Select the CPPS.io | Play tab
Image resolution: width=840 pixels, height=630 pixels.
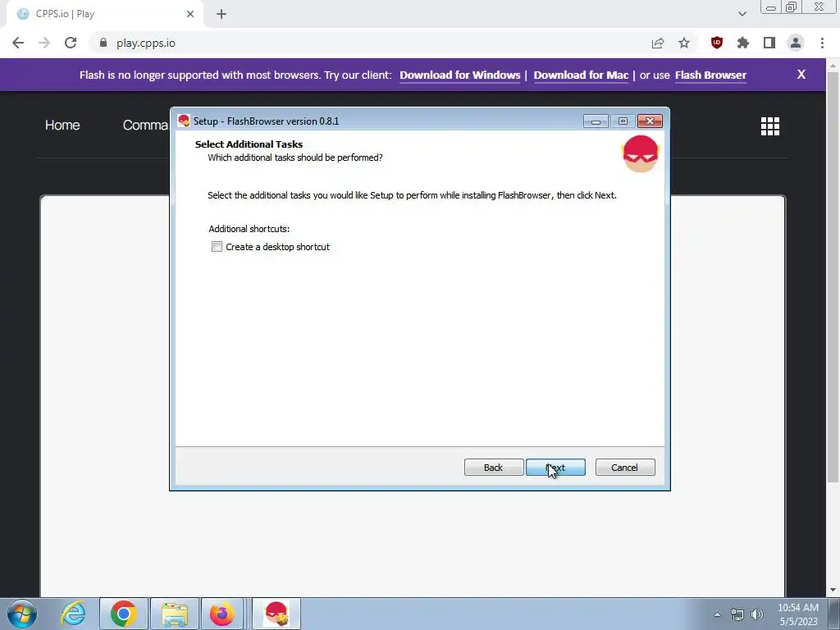point(105,15)
